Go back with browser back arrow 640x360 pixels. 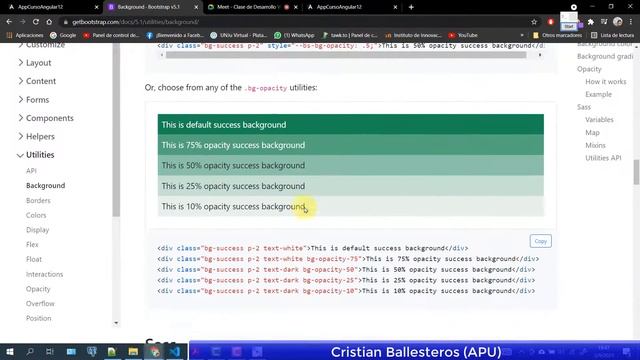pyautogui.click(x=9, y=22)
